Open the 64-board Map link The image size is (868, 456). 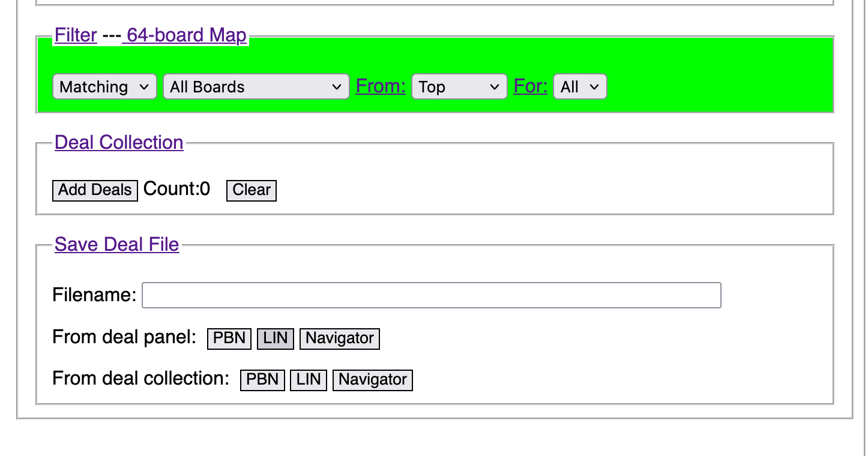pos(184,35)
